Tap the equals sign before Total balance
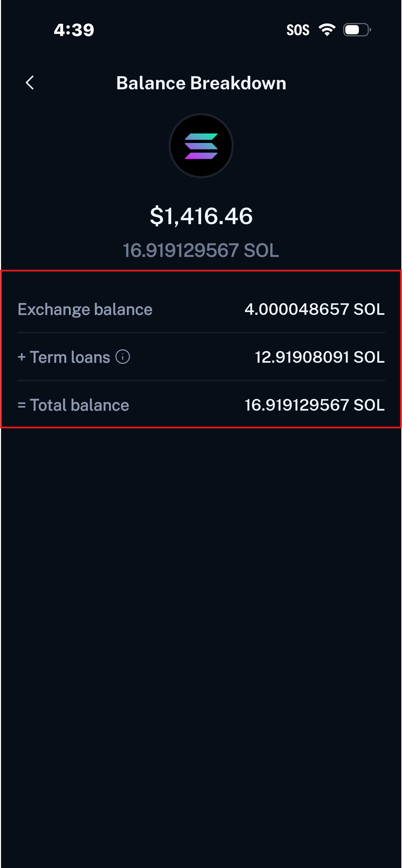This screenshot has width=402, height=868. pos(22,405)
